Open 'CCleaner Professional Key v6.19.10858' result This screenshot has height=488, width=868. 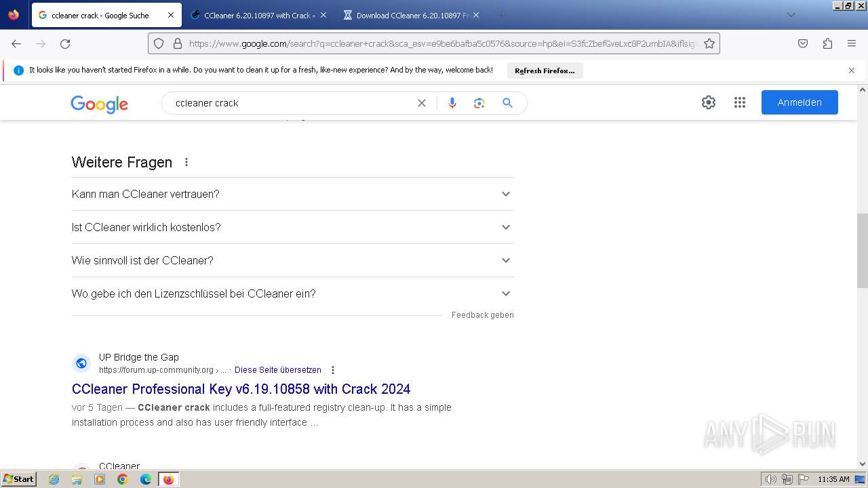(x=241, y=389)
